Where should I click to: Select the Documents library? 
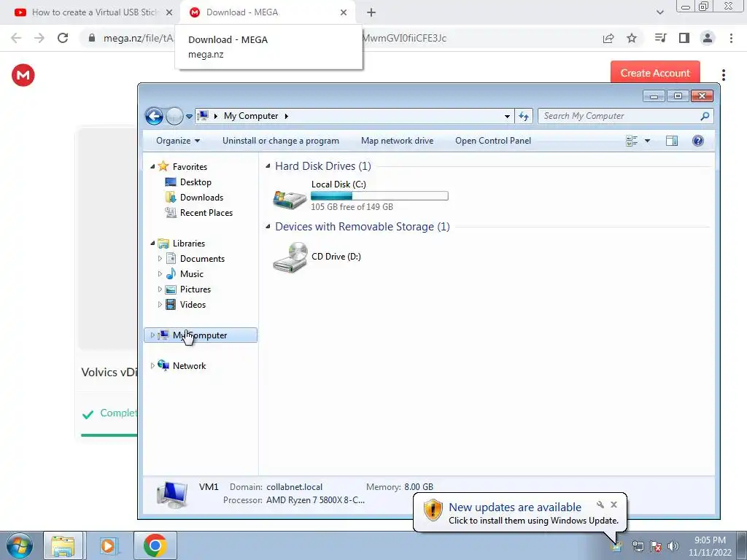tap(202, 259)
